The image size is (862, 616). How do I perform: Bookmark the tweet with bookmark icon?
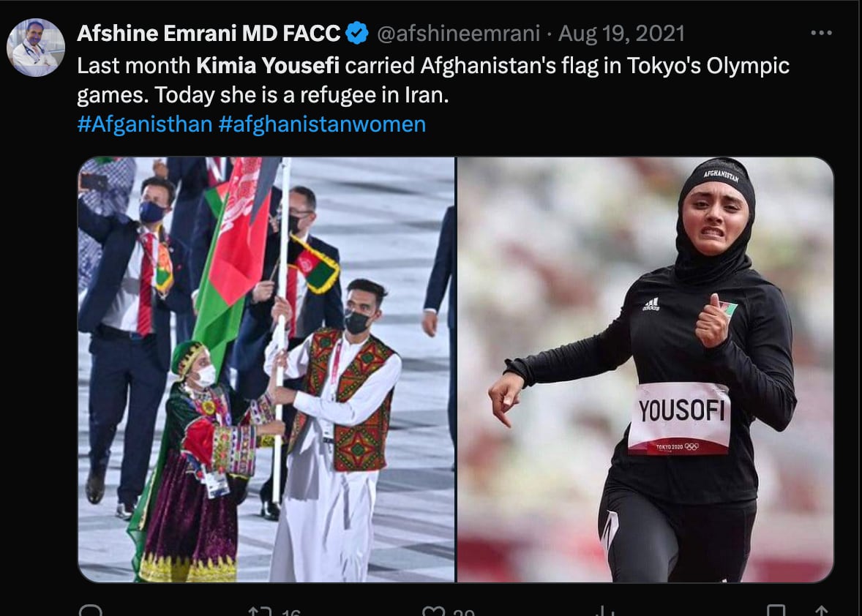776,611
